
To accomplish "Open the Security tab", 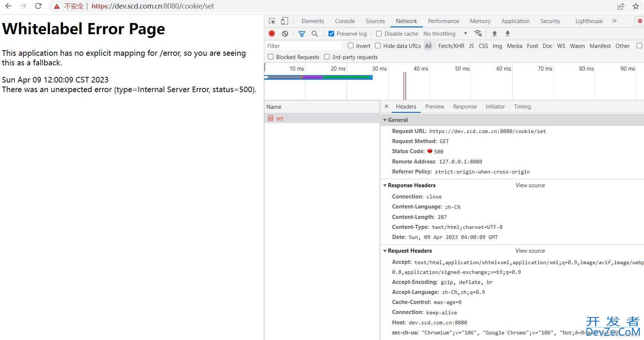I will [550, 21].
